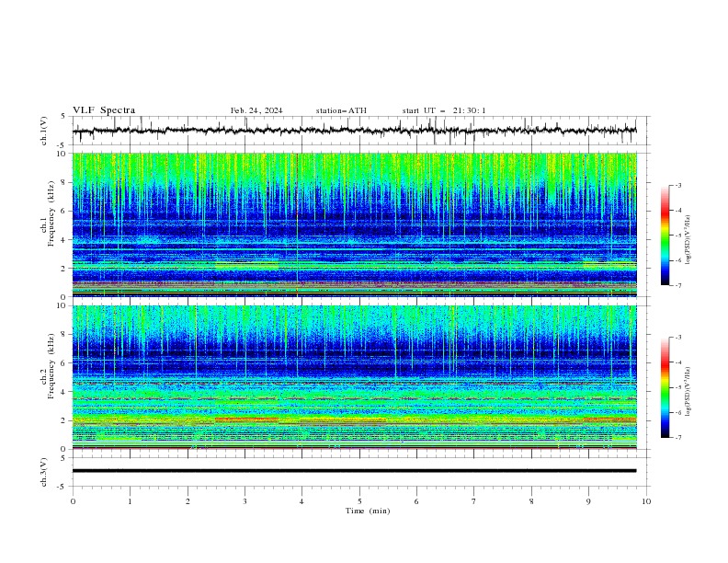
Task: Click the log(PSD) label beside ch.2 color bar
Action: coord(688,392)
